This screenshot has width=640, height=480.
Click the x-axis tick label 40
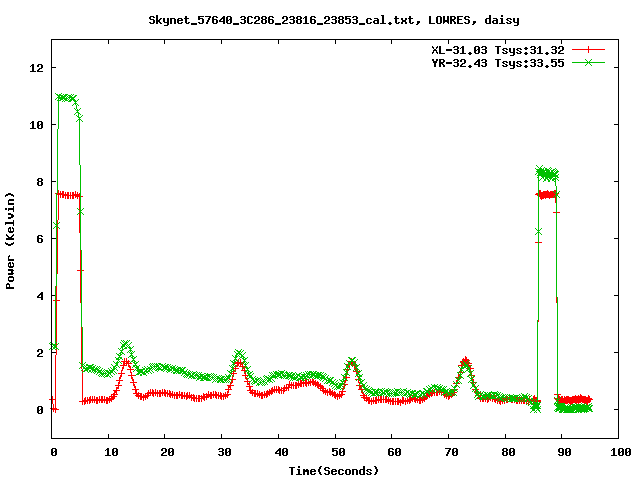[x=281, y=452]
